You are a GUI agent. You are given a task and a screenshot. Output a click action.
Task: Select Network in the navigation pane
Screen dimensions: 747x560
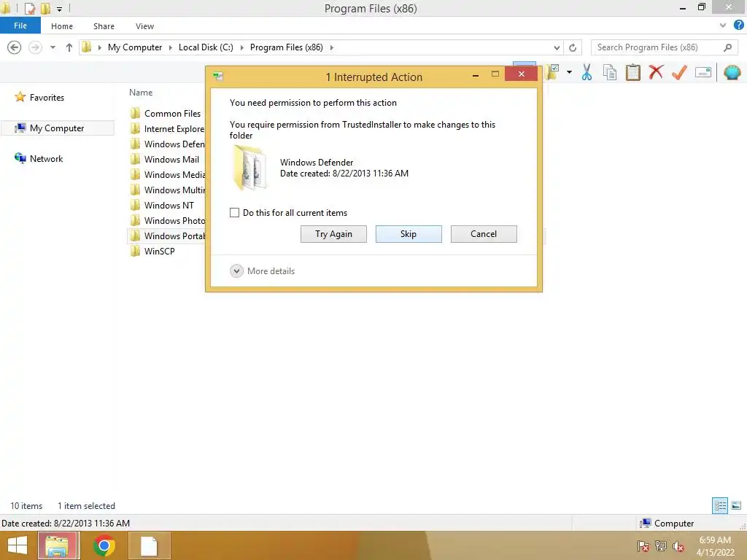[x=46, y=158]
